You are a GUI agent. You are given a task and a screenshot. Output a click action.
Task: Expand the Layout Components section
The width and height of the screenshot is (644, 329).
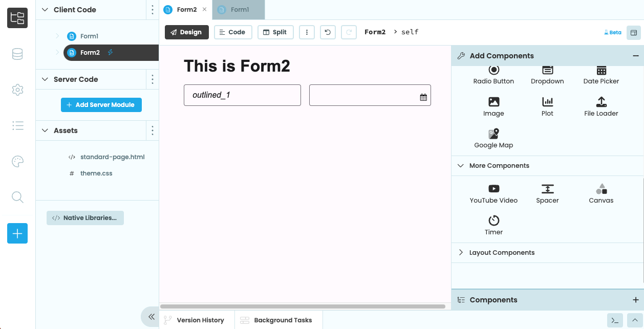coord(460,252)
